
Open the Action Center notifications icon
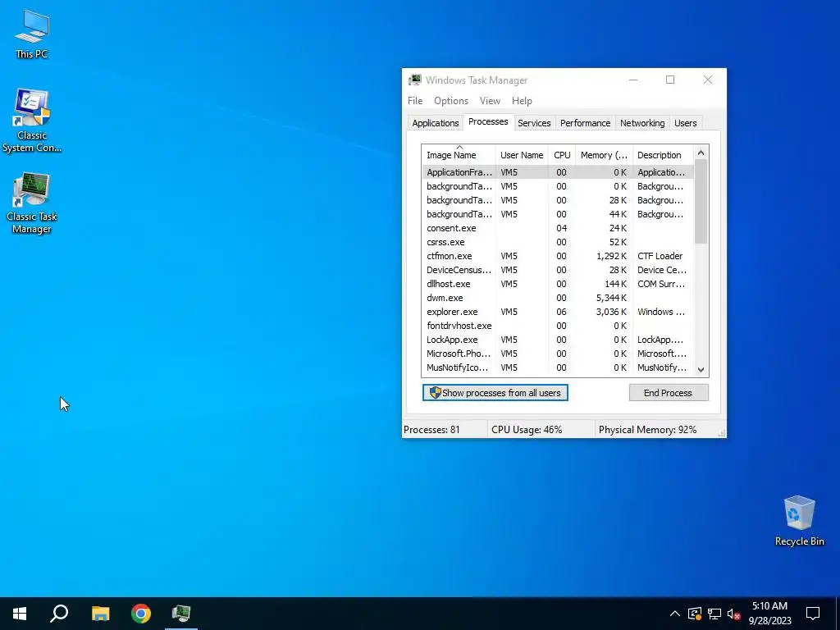click(x=813, y=614)
